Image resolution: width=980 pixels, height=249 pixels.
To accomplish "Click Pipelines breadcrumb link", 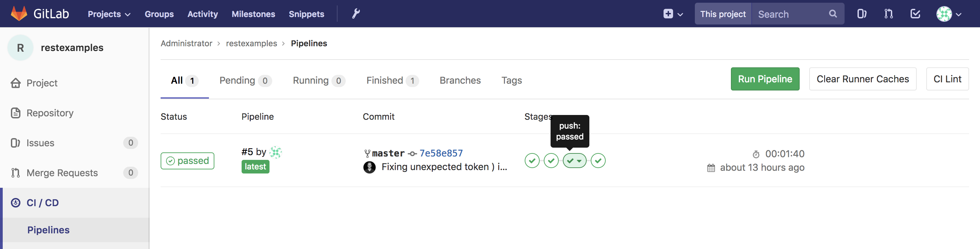I will click(309, 43).
